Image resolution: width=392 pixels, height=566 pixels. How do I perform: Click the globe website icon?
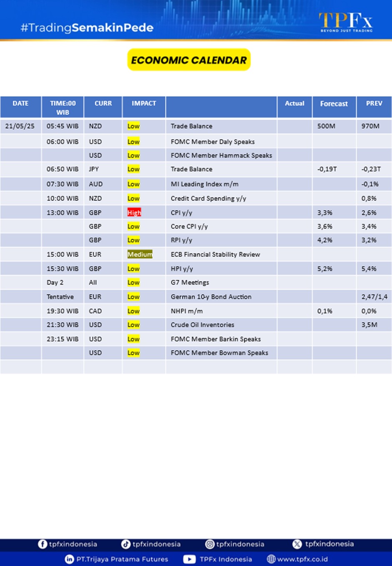[271, 559]
